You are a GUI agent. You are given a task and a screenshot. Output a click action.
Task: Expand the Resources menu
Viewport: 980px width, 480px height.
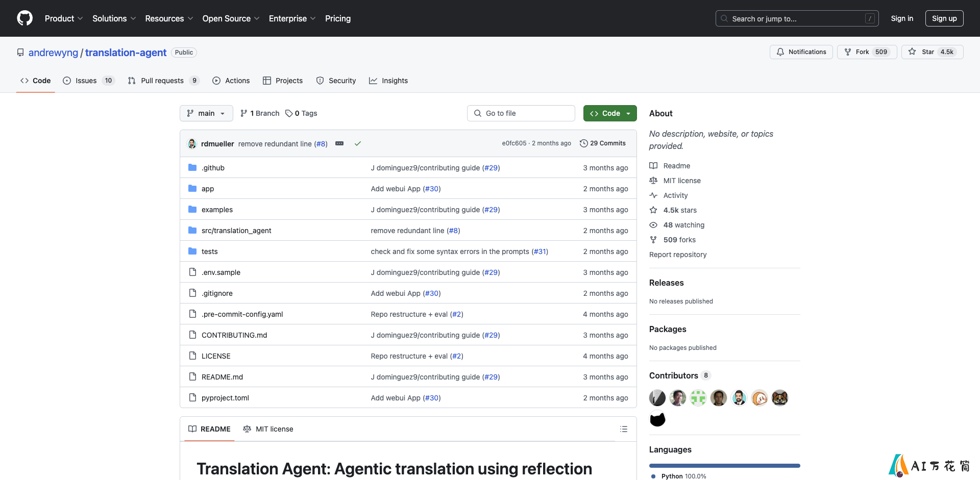(x=169, y=18)
